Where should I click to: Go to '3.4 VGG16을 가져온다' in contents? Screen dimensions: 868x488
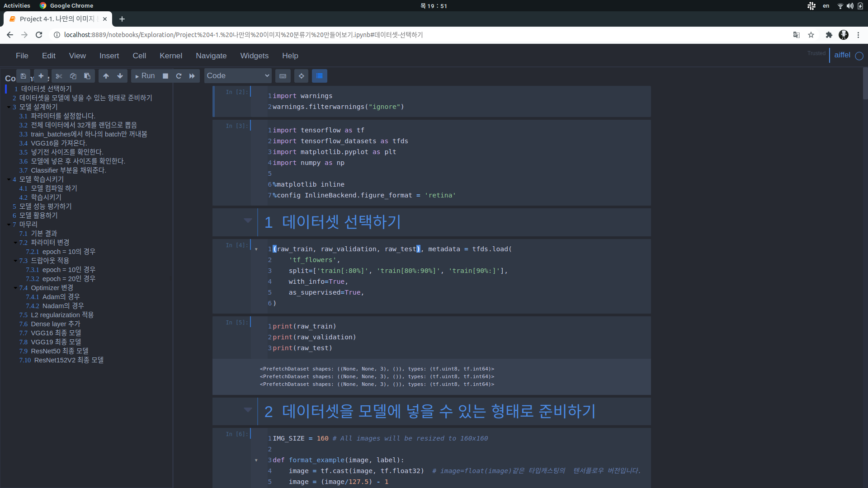[x=59, y=143]
